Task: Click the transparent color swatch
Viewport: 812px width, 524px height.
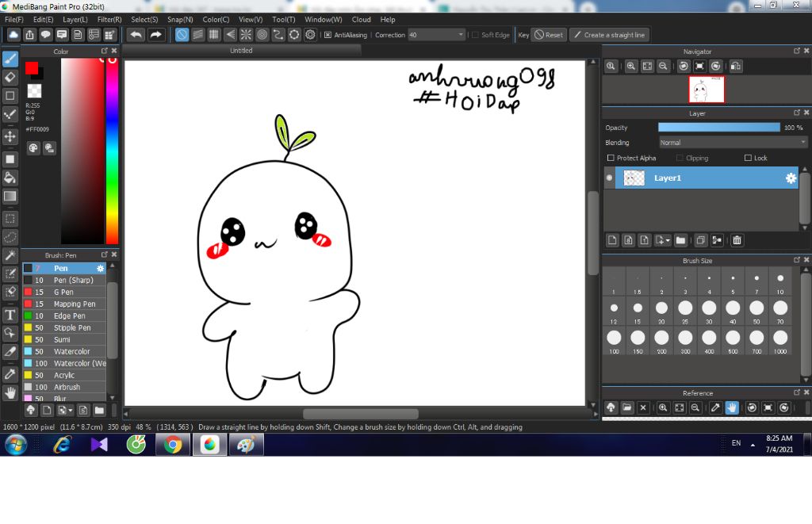Action: 34,91
